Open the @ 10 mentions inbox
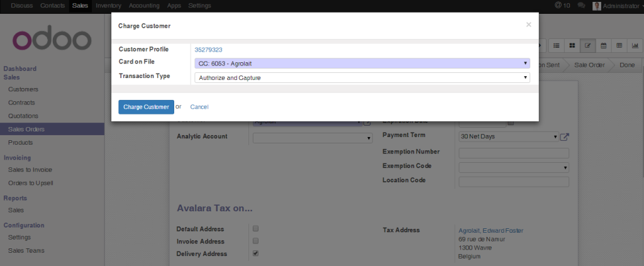Screen dimensions: 644x266 (562, 5)
